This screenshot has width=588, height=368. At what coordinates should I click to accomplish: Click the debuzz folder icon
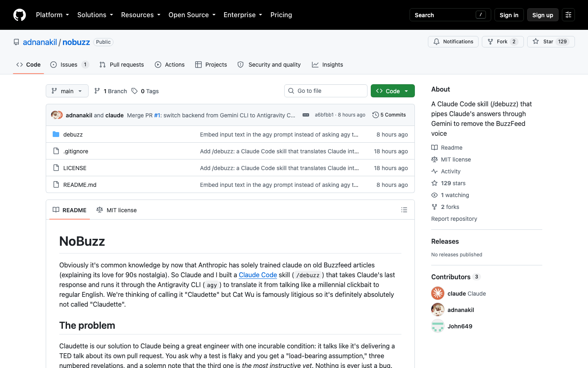click(56, 134)
